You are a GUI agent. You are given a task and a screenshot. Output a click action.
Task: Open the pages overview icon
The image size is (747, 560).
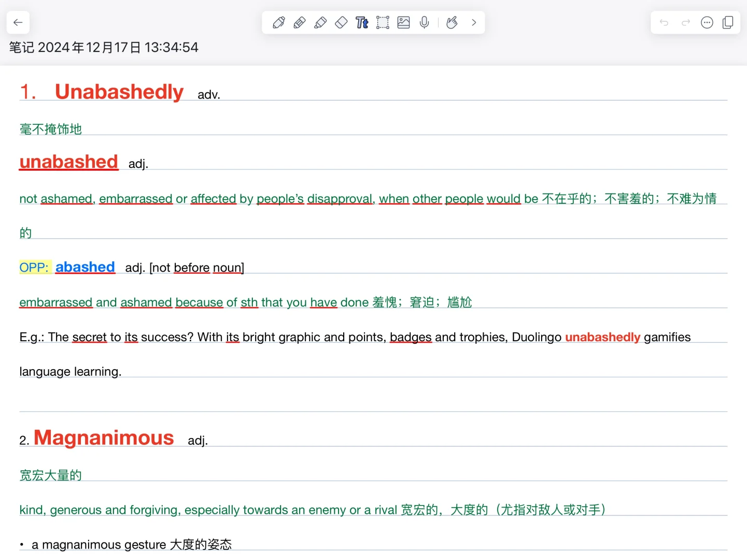pyautogui.click(x=728, y=22)
